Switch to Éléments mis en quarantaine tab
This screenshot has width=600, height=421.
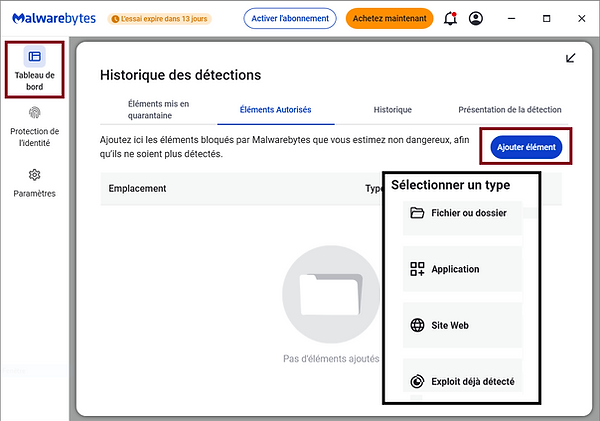(158, 109)
